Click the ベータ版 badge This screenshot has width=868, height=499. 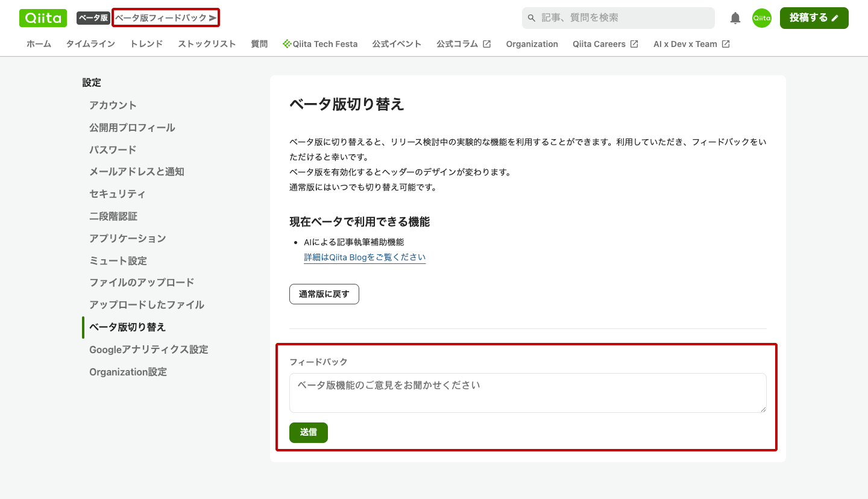[93, 18]
